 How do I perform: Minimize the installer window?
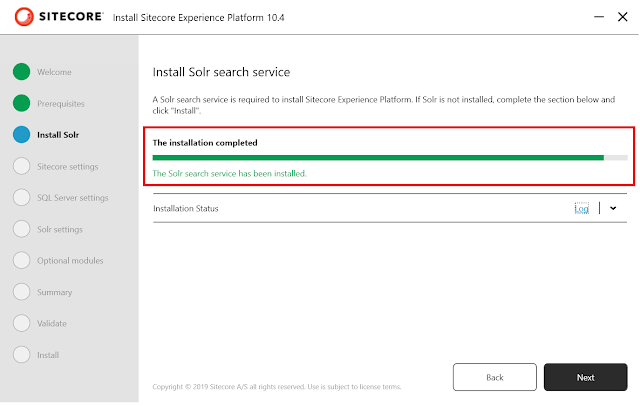pyautogui.click(x=599, y=17)
